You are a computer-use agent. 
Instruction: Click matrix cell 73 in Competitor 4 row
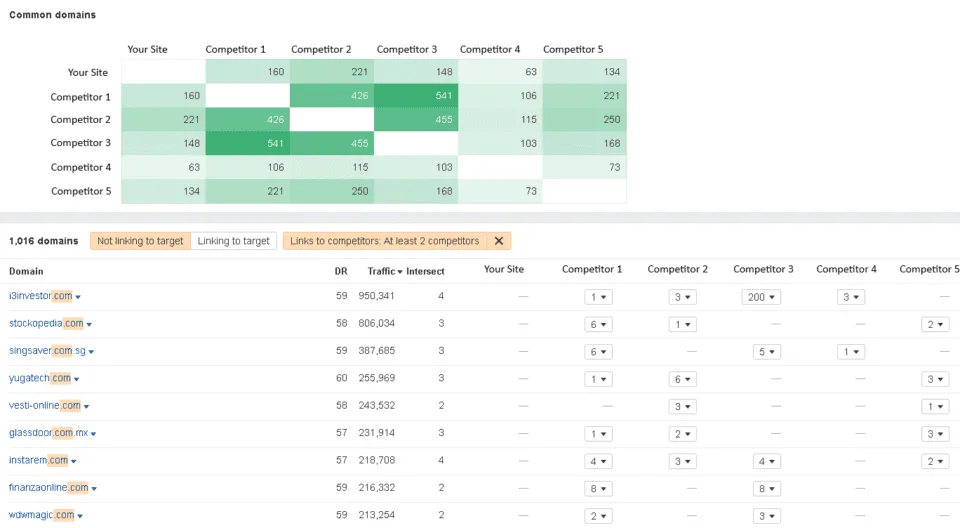pyautogui.click(x=585, y=167)
